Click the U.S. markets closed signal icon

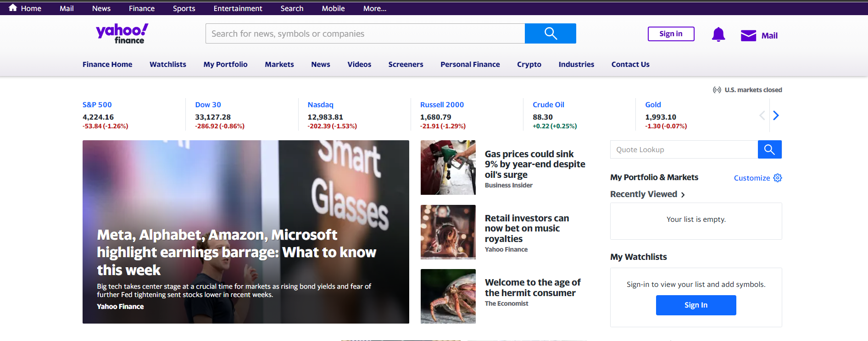pyautogui.click(x=717, y=90)
